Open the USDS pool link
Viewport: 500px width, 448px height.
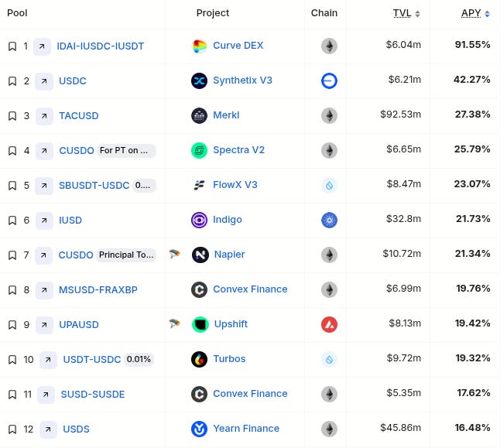pyautogui.click(x=76, y=429)
